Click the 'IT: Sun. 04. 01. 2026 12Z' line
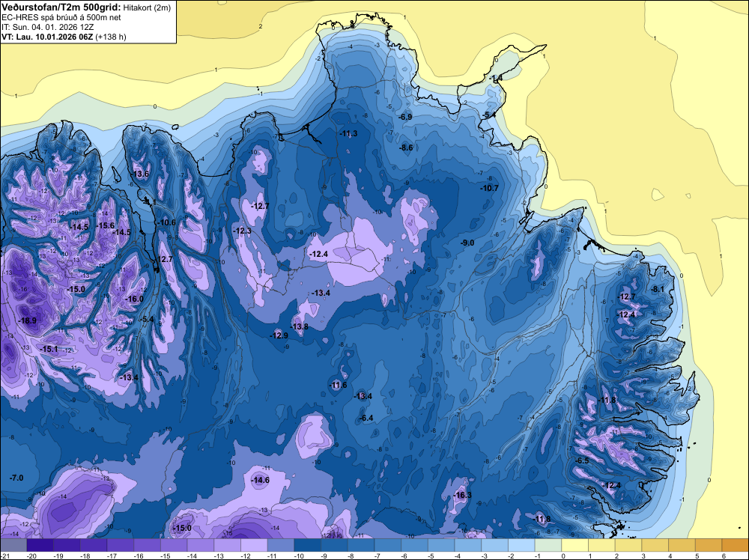The height and width of the screenshot is (560, 749). [48, 27]
